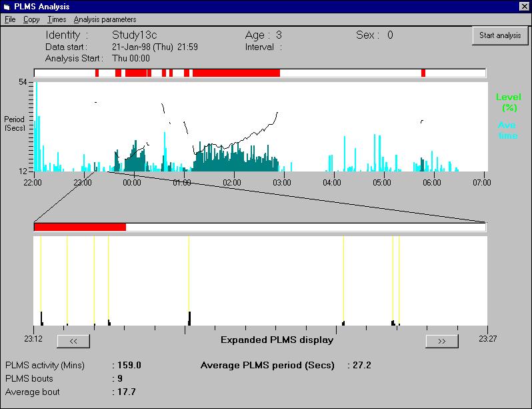This screenshot has width=532, height=409.
Task: Click the average PLMS period value 27.2
Action: pos(362,365)
